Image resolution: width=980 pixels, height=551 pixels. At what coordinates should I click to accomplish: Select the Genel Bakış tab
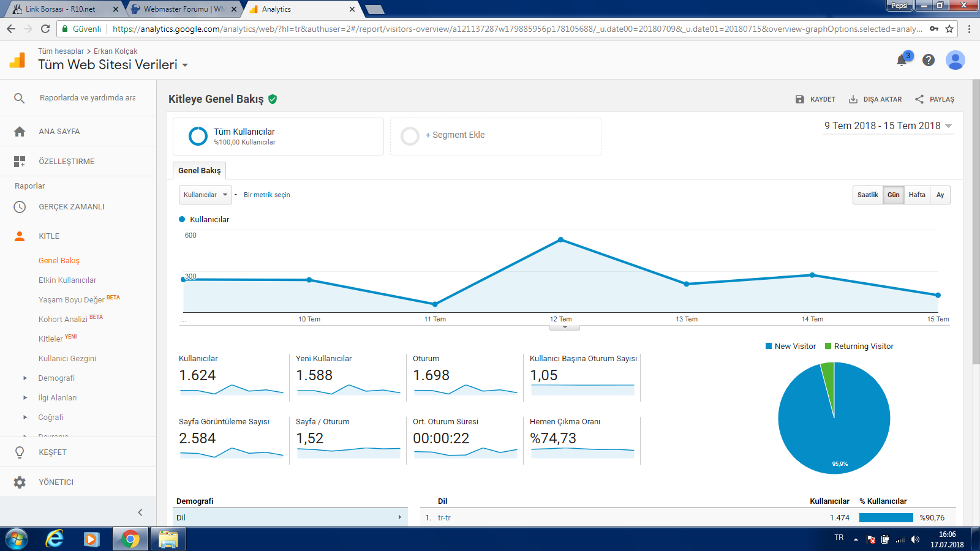click(x=200, y=170)
